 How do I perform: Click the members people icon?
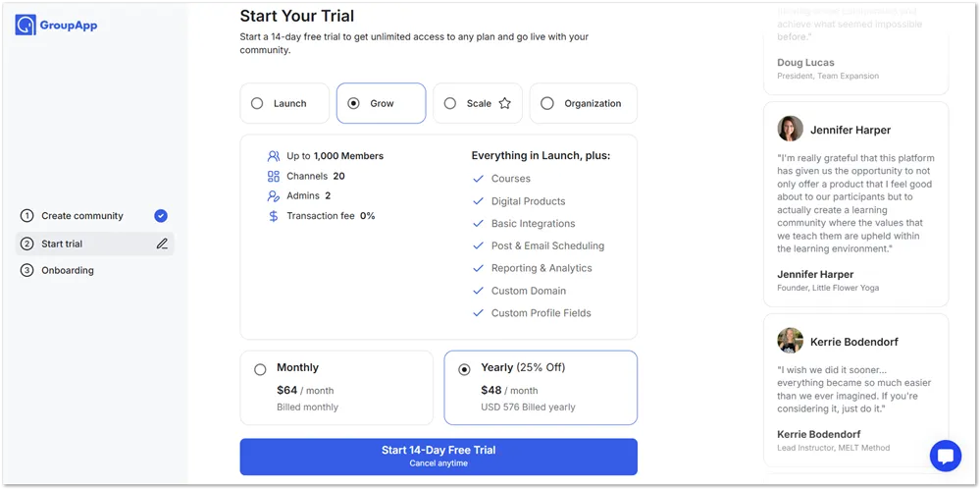click(273, 156)
